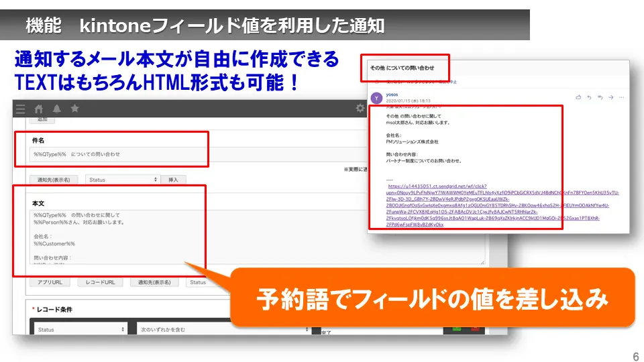Click the アプリURL button

pos(50,282)
